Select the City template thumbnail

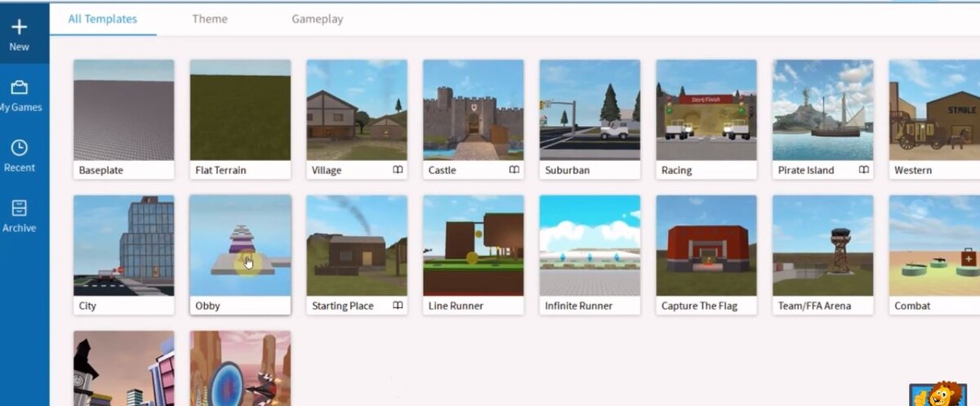[124, 245]
